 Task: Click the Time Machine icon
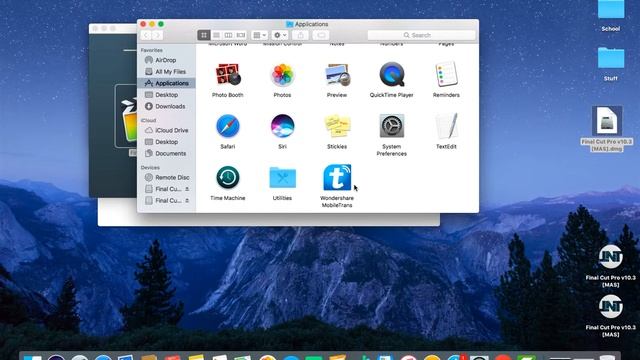(x=227, y=178)
